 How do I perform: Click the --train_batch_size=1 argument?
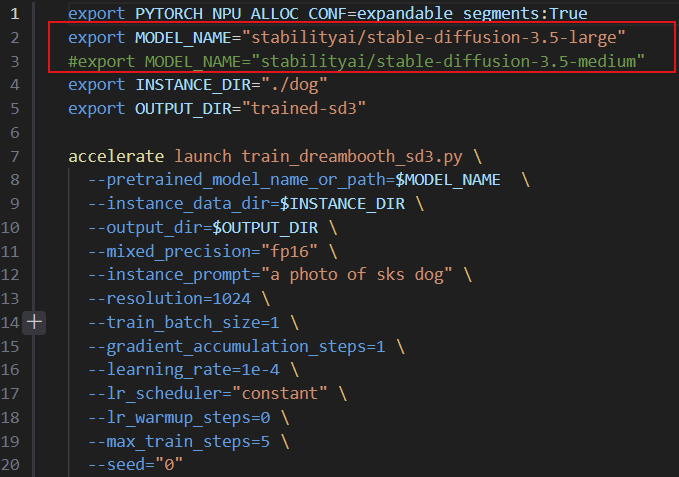tap(184, 322)
